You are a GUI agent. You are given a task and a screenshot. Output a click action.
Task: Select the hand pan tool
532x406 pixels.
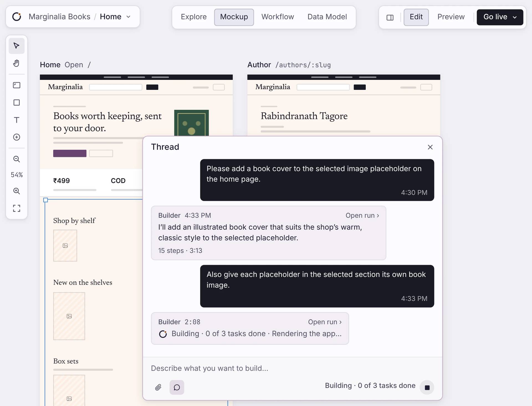tap(17, 63)
